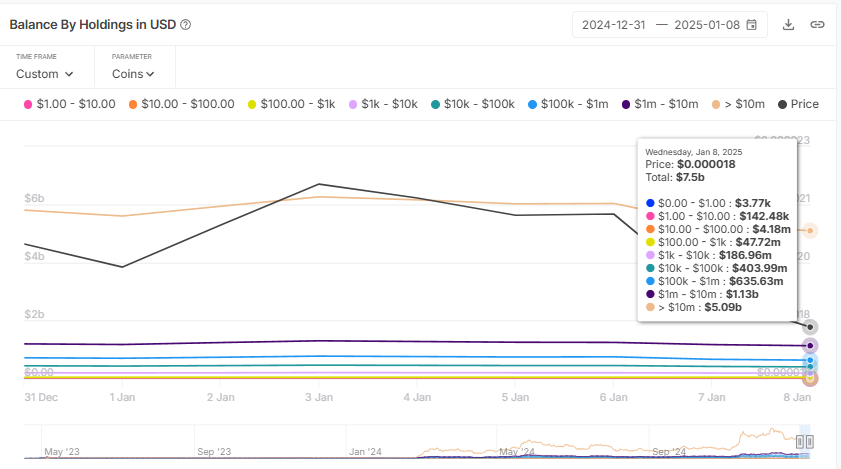Open the calendar icon in date range
Screen dimensions: 841x469
click(752, 24)
